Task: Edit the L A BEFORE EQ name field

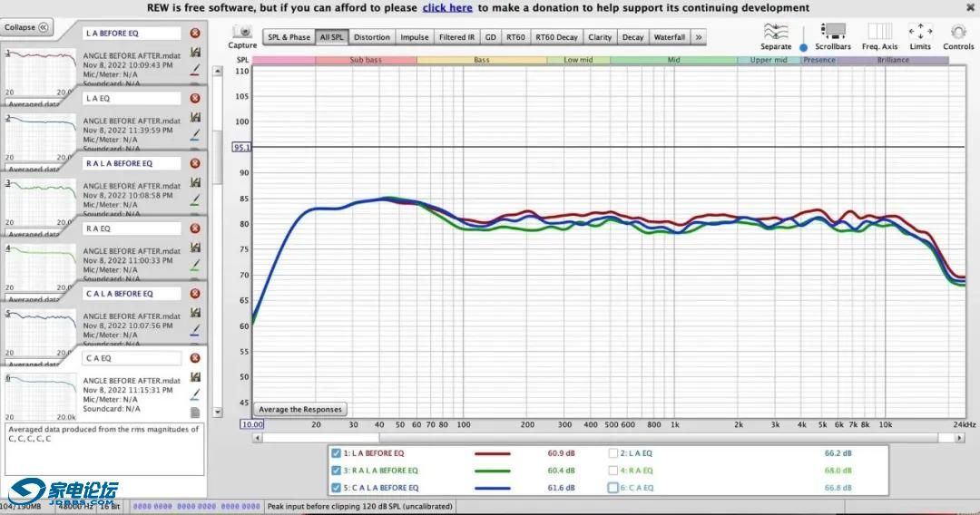Action: 132,33
